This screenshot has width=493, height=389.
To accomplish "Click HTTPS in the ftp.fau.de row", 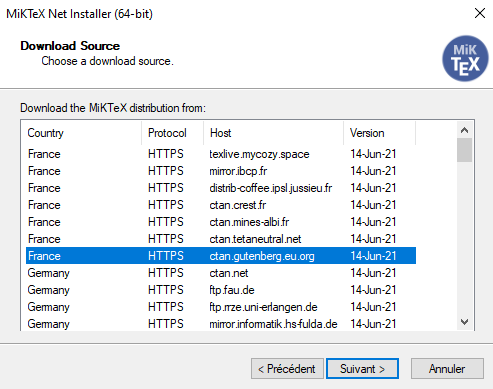I will [166, 290].
